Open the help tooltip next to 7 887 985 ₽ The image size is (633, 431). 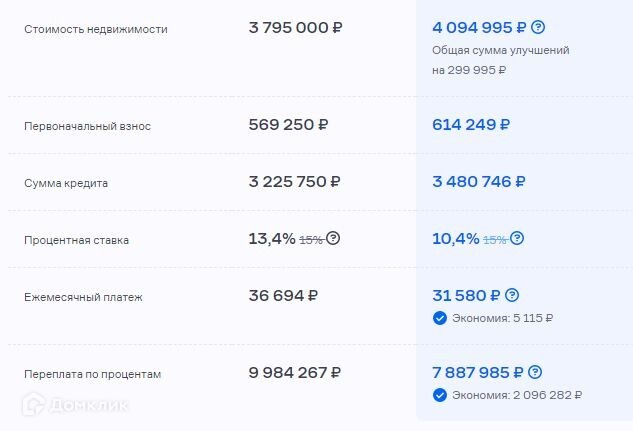(535, 372)
